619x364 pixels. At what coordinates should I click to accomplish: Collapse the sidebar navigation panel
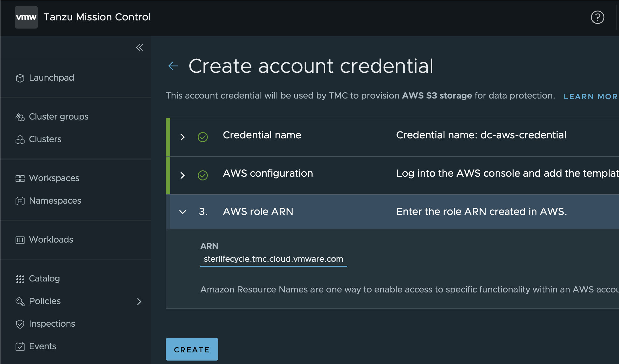click(x=140, y=47)
